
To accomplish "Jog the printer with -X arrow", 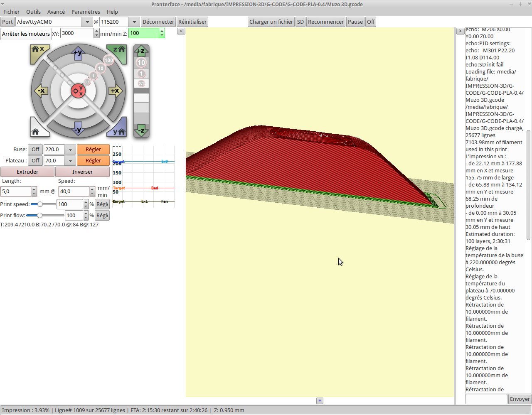I will [41, 91].
